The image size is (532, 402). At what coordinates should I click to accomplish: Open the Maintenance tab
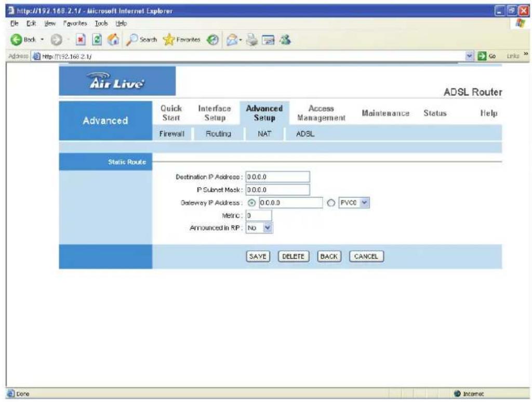coord(385,113)
